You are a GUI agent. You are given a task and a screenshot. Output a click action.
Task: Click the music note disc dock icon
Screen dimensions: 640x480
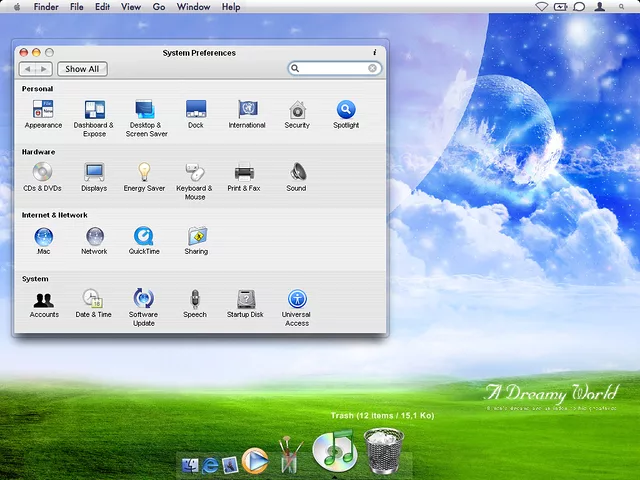point(334,451)
